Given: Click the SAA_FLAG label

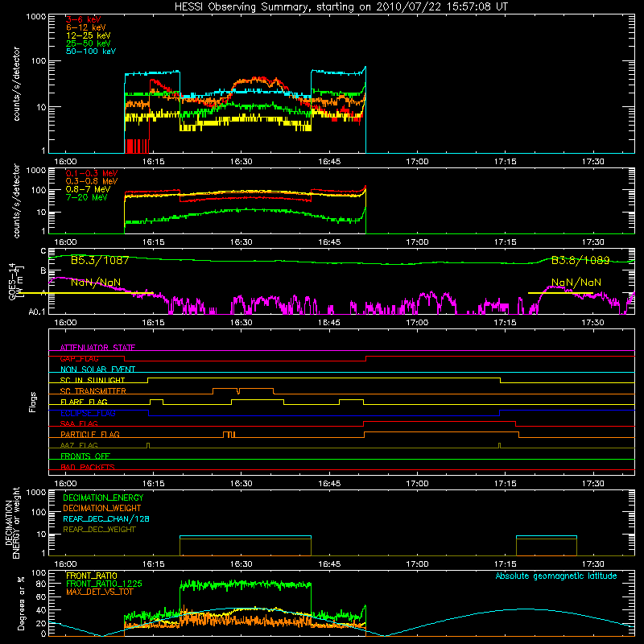Looking at the screenshot, I should [x=79, y=423].
